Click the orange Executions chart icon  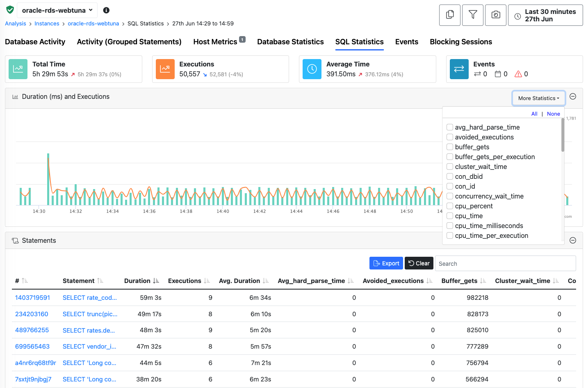click(x=165, y=69)
